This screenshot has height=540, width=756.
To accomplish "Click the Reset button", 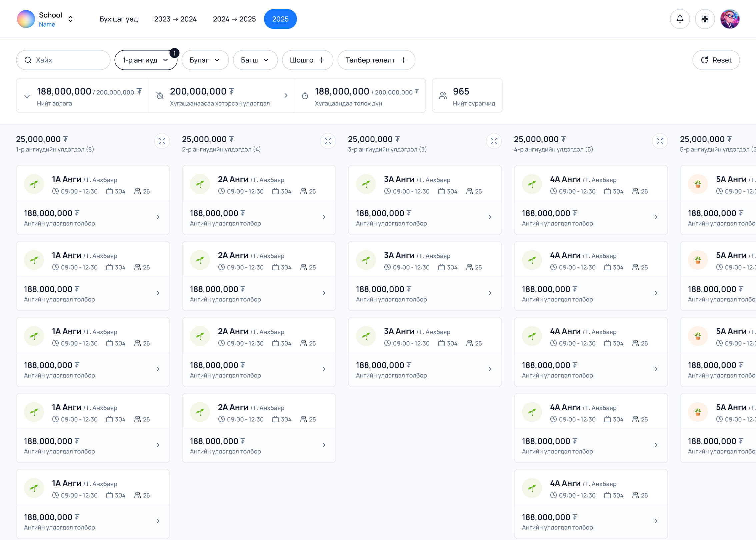I will click(x=716, y=60).
